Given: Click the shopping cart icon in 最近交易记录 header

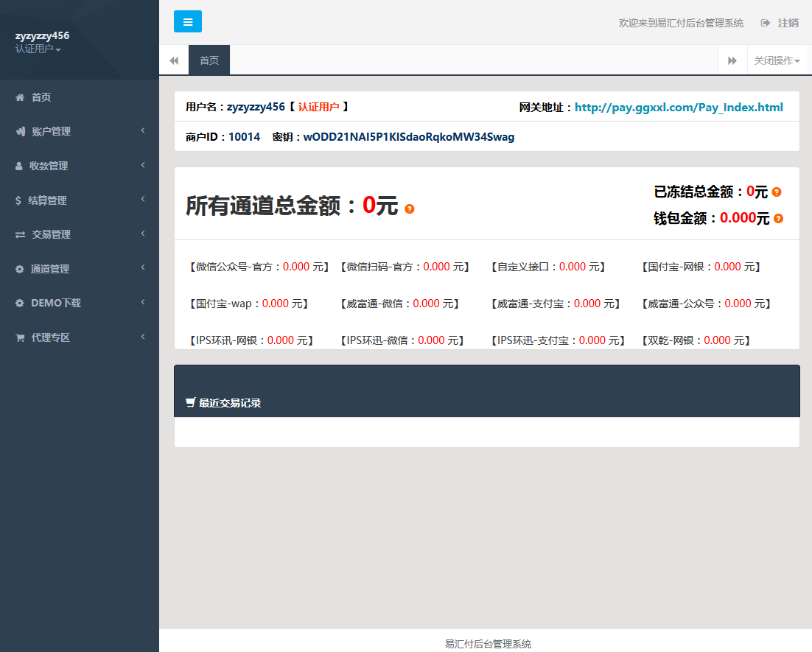Looking at the screenshot, I should point(191,403).
